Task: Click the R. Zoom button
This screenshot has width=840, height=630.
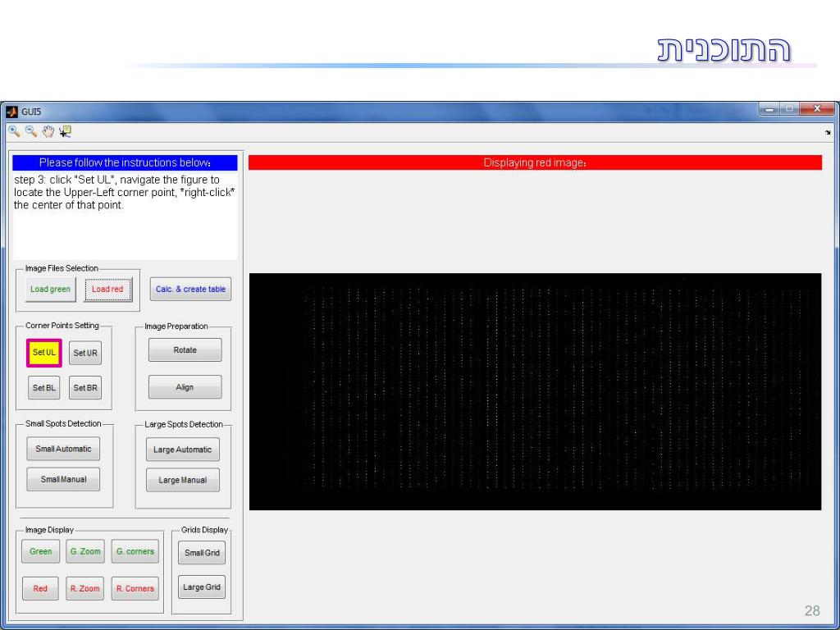Action: pyautogui.click(x=85, y=588)
